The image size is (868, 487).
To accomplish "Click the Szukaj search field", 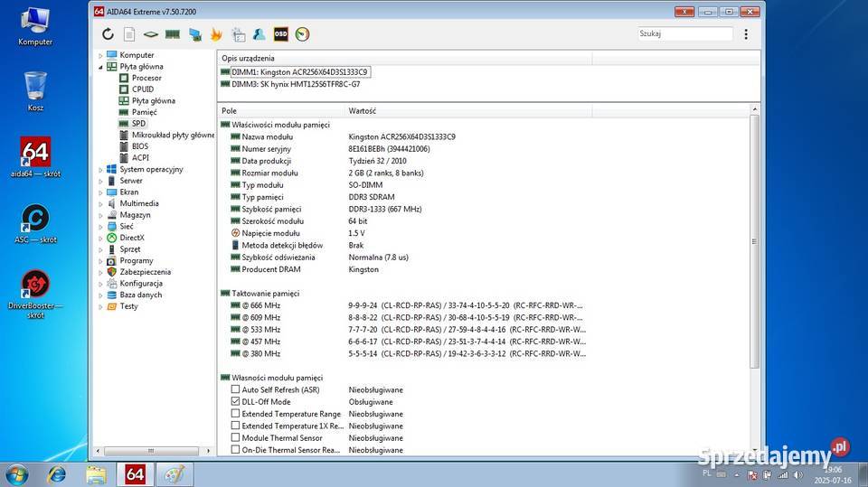I will click(685, 33).
